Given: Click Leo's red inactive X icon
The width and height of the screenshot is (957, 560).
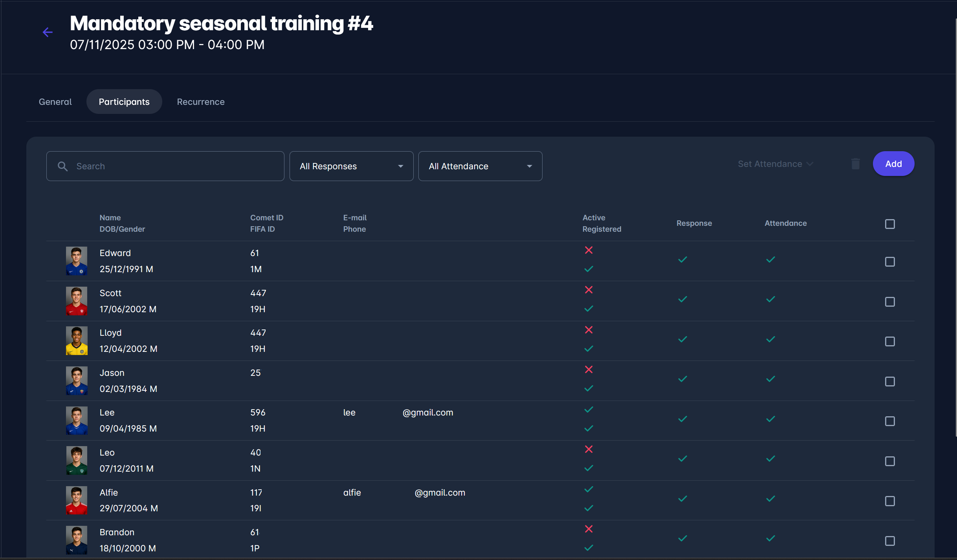Looking at the screenshot, I should (x=588, y=449).
